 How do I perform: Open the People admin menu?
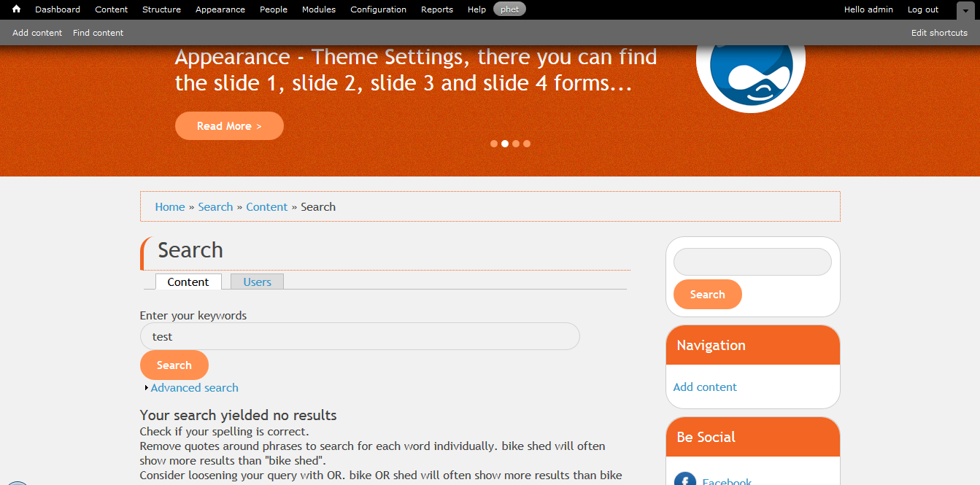[x=274, y=9]
